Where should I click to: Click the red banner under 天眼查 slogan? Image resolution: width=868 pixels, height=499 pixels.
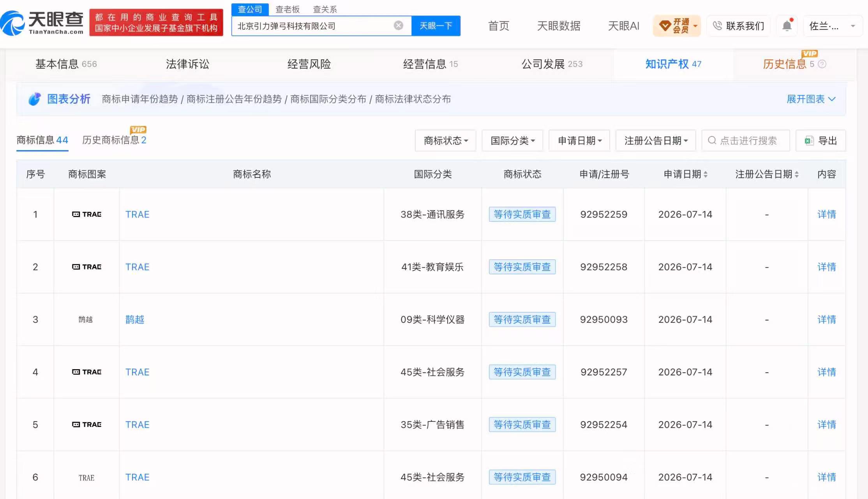156,23
